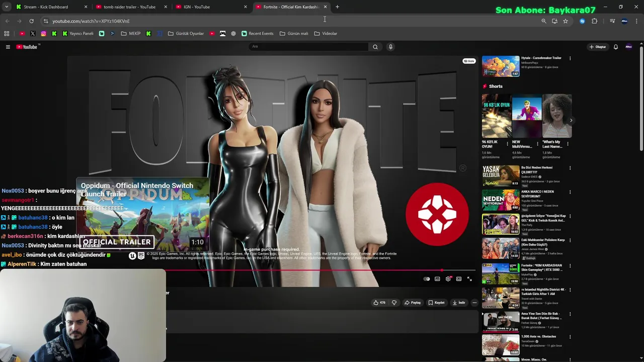Screen dimensions: 644x362
Task: Open the player settings gear
Action: coord(448,279)
